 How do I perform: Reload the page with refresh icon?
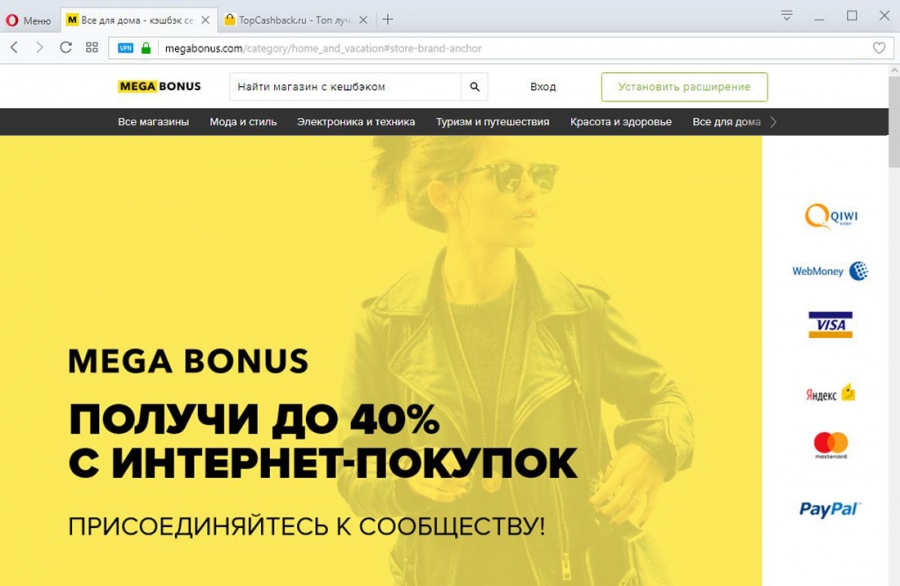(65, 48)
